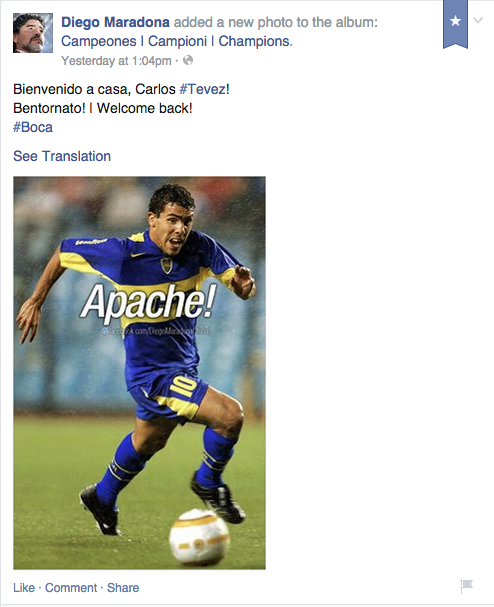Open the post options chevron dropdown
This screenshot has height=607, width=494.
point(478,20)
